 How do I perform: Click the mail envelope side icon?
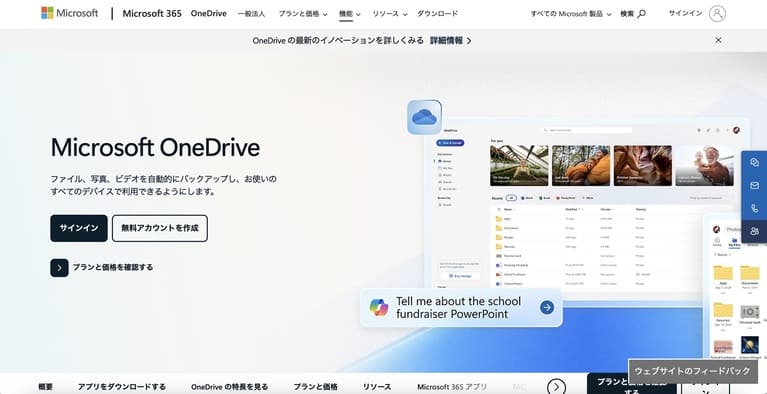(754, 185)
